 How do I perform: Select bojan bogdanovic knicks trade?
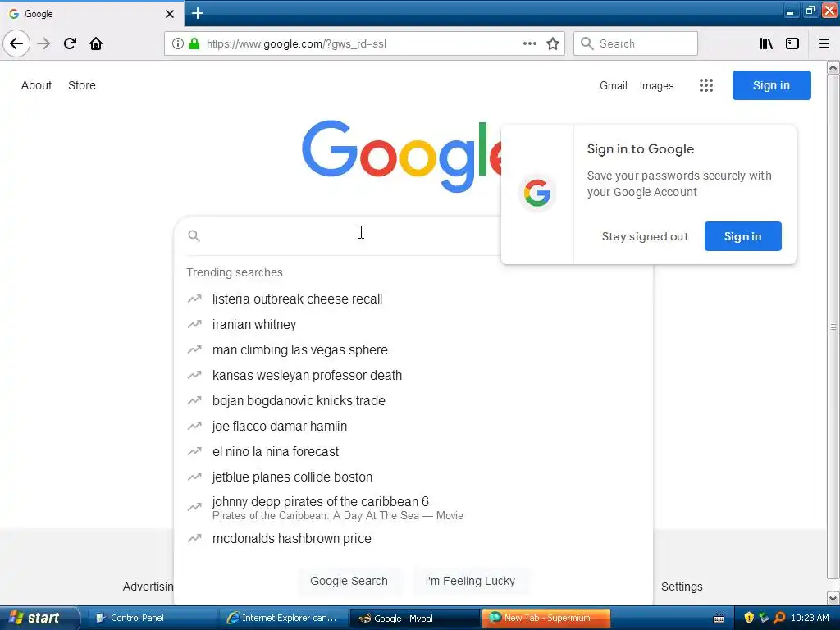[413, 400]
